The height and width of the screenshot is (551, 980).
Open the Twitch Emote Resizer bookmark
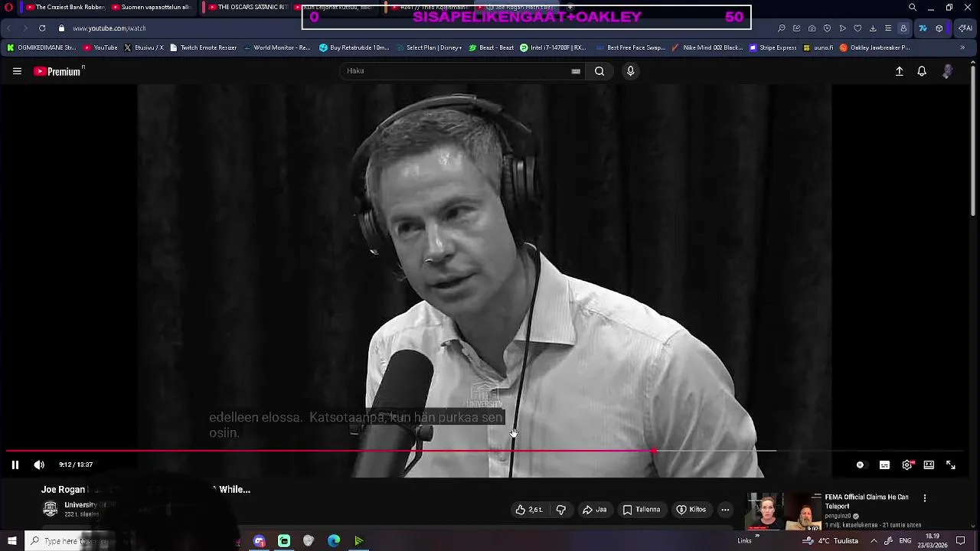point(204,47)
